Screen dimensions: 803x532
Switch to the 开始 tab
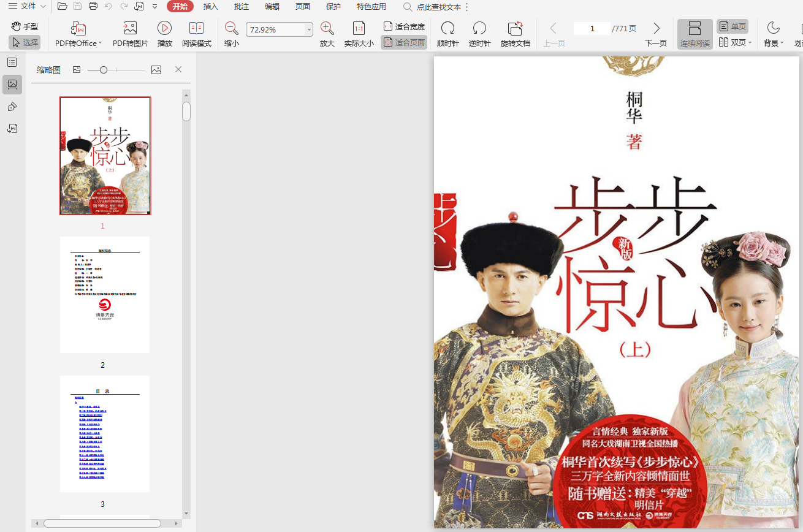tap(180, 7)
